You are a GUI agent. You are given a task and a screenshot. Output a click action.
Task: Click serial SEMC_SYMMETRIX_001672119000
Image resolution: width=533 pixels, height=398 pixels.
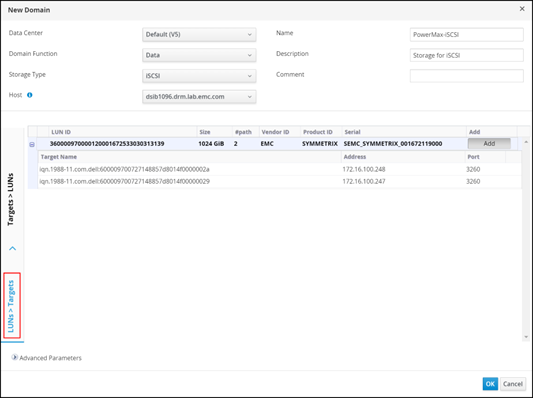coord(393,144)
